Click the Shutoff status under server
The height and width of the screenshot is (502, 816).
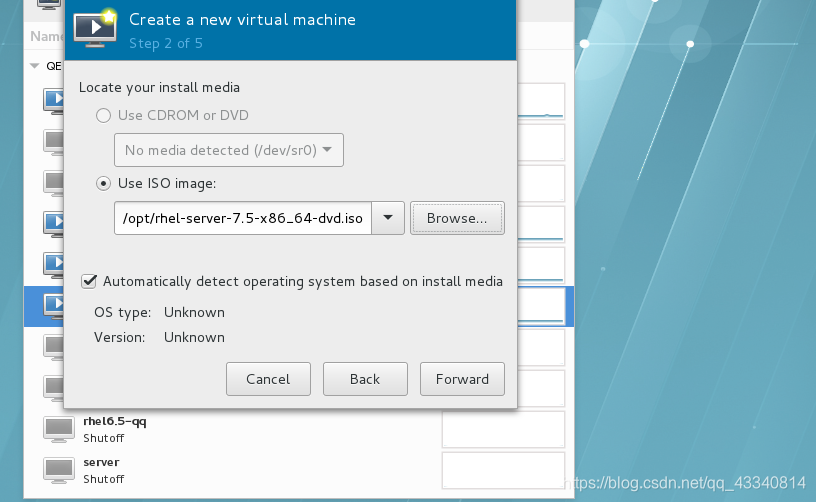[104, 479]
